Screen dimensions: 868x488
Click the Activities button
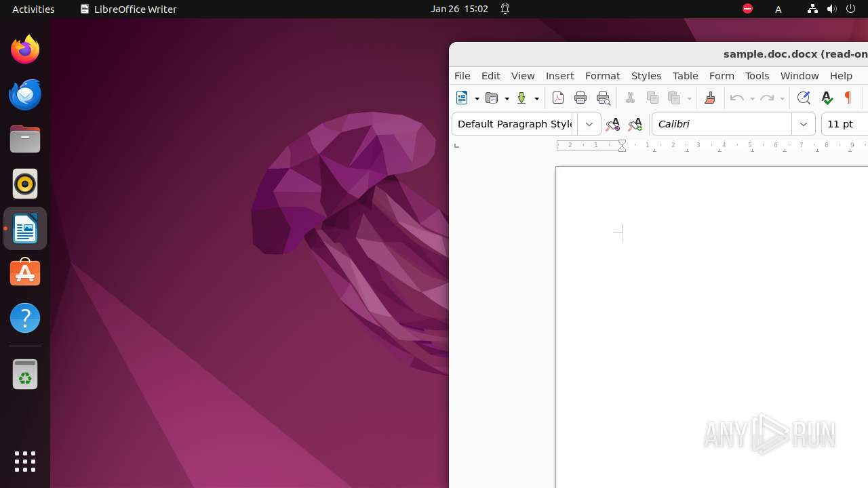pos(33,9)
